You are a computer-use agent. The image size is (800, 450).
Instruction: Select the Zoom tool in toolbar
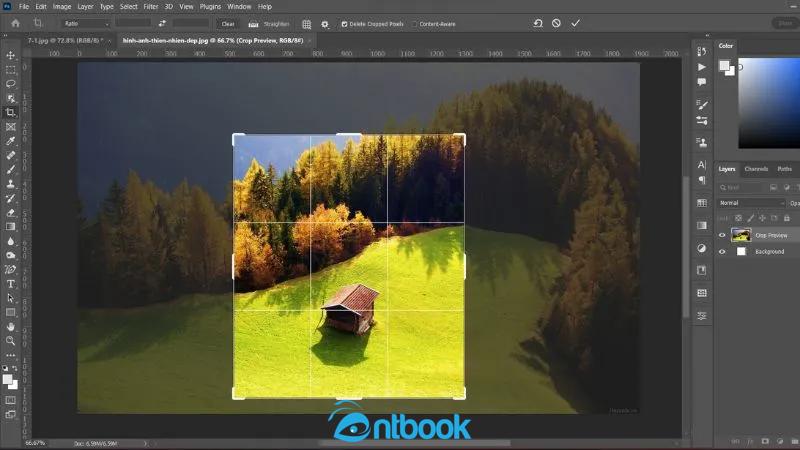(11, 341)
